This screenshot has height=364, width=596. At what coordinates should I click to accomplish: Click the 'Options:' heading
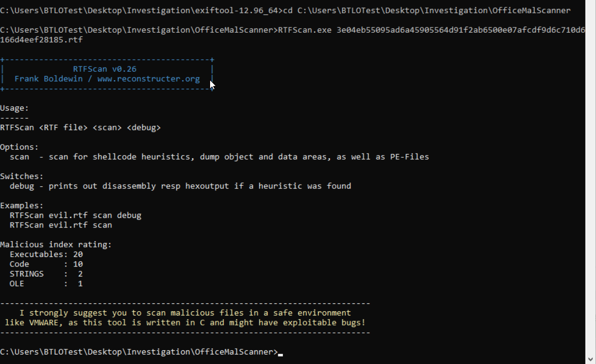(20, 147)
